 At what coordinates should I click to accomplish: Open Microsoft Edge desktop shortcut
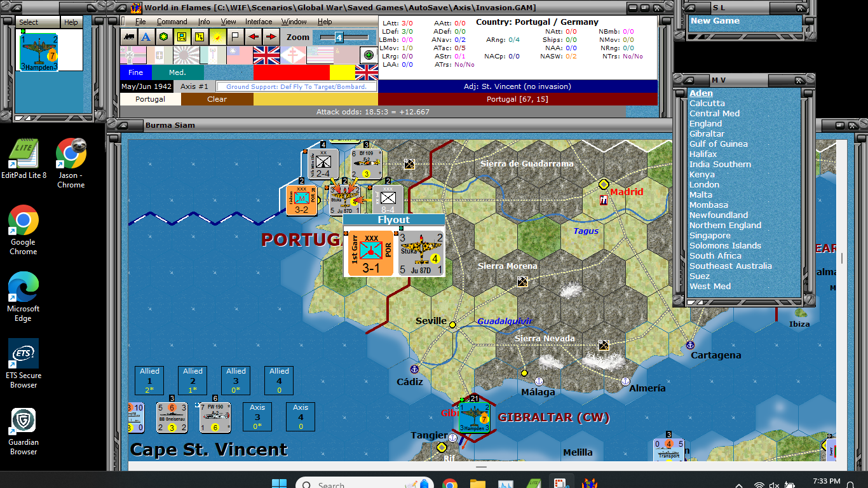pos(24,297)
